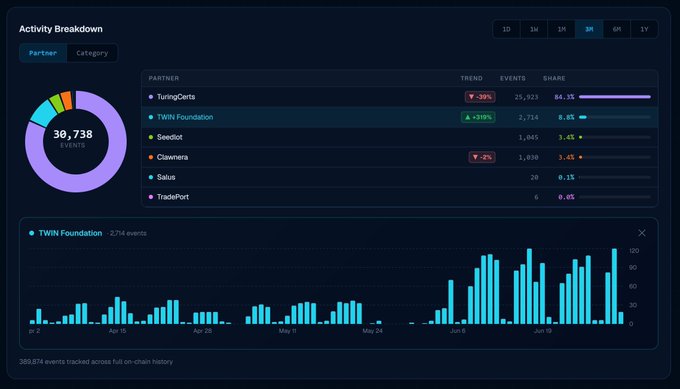The width and height of the screenshot is (680, 389).
Task: Select the 1D time range
Action: tap(506, 29)
